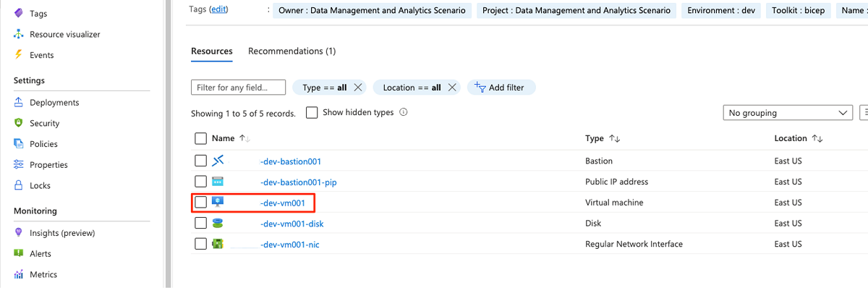Open Metrics under Monitoring

pos(43,274)
